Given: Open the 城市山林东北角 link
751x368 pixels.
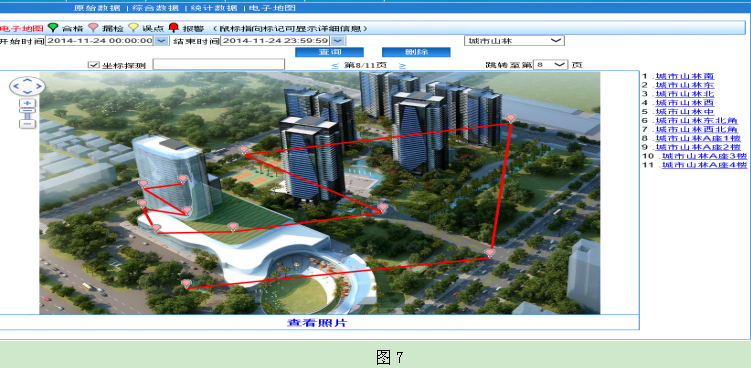Looking at the screenshot, I should pyautogui.click(x=696, y=121).
